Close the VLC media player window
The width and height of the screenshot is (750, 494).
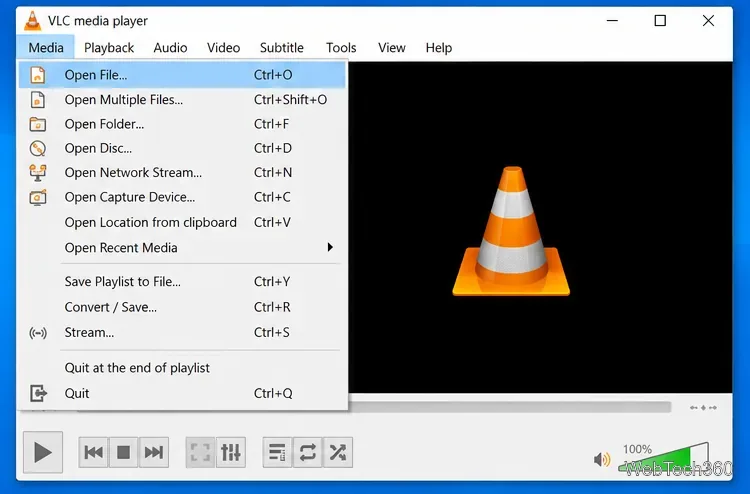point(708,21)
